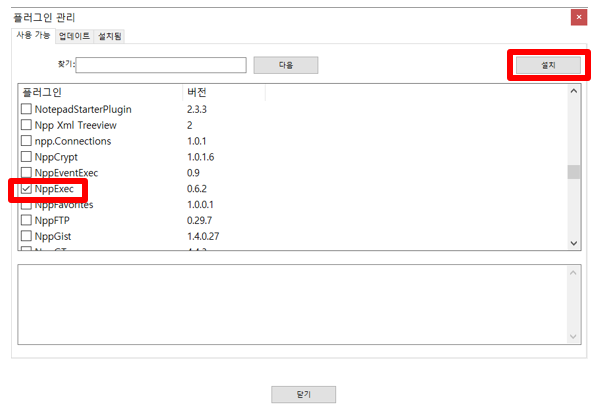Click version 0.29.7 of NppFTP
This screenshot has height=414, width=612.
point(199,220)
